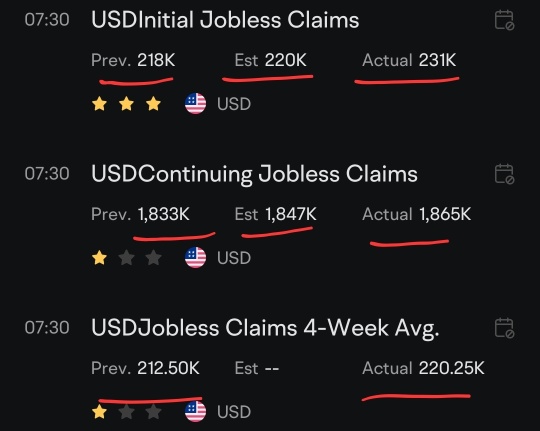This screenshot has height=431, width=540.
Task: Click gold star under Continuing Jobless Claims
Action: coord(100,258)
